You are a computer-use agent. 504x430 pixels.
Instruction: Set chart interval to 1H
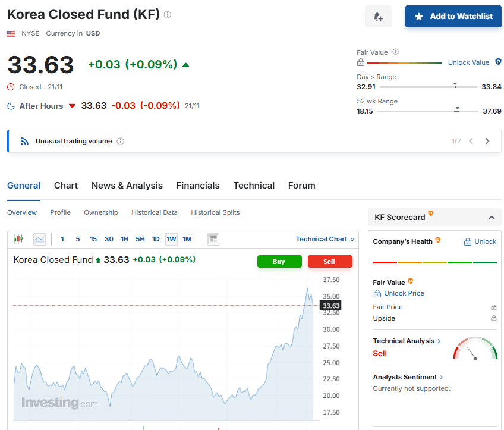[125, 239]
